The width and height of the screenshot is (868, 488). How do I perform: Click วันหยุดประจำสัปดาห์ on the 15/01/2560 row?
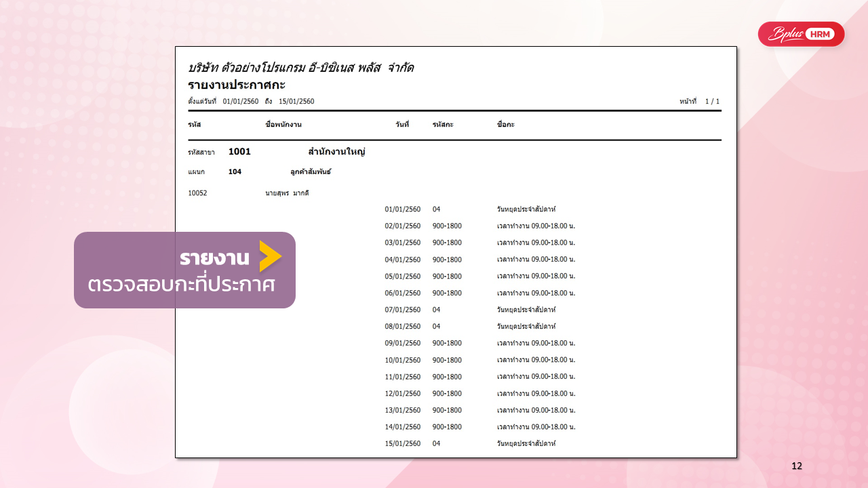point(526,443)
